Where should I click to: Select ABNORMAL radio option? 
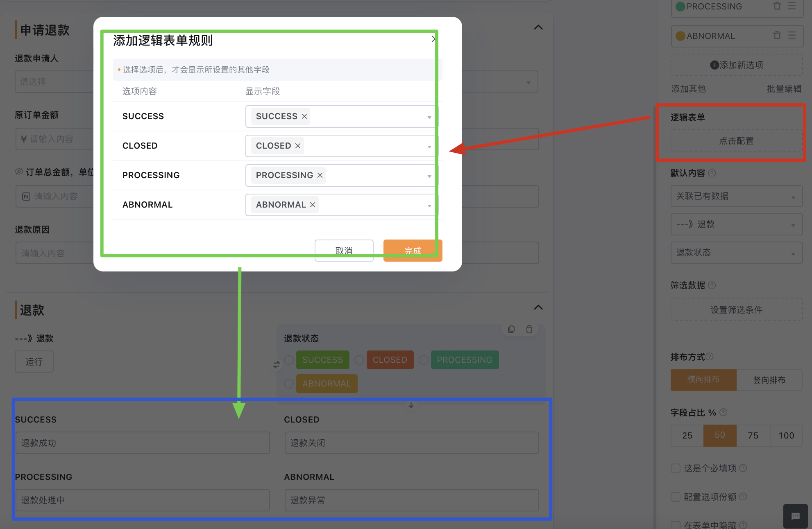coord(289,384)
